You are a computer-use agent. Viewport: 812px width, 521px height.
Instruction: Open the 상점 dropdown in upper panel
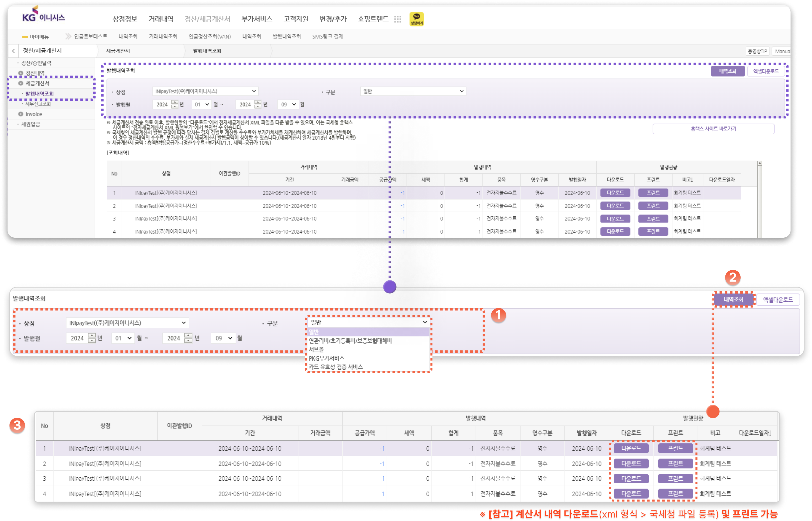pos(205,91)
